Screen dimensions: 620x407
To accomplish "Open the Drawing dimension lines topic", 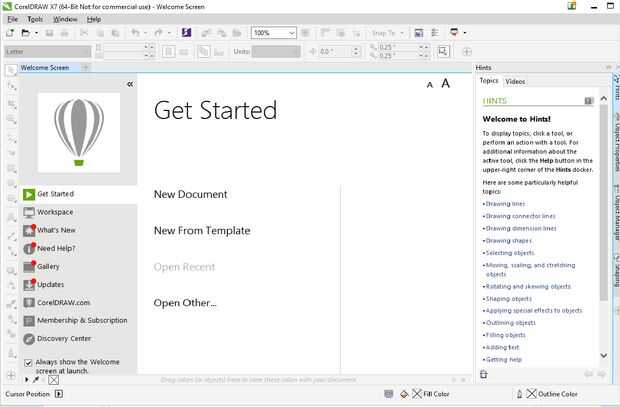I will (521, 229).
